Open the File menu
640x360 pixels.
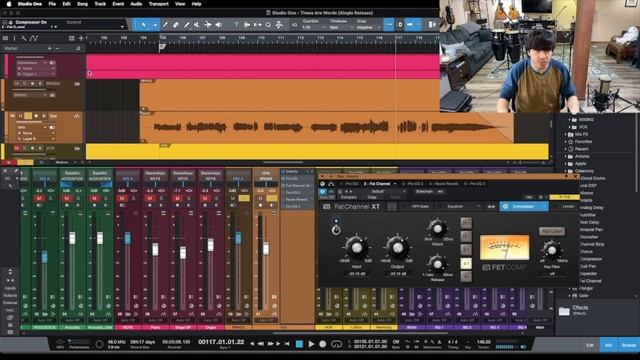click(x=52, y=4)
